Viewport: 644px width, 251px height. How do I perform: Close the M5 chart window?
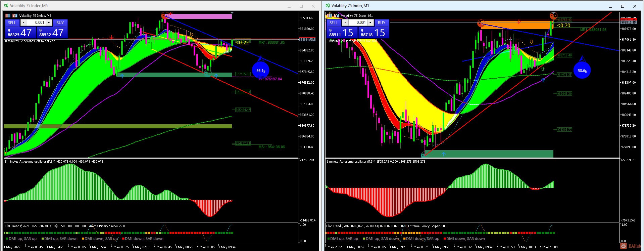coord(313,6)
